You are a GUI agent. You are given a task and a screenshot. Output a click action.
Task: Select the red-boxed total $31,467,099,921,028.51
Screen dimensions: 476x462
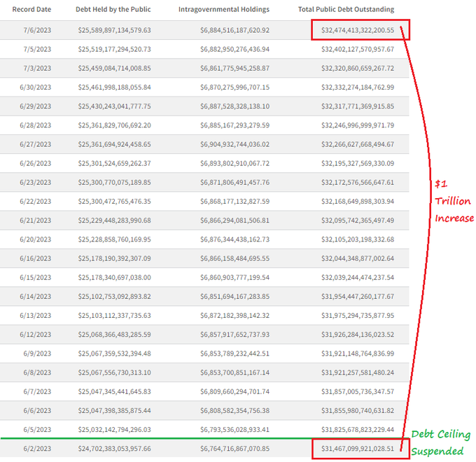(358, 448)
